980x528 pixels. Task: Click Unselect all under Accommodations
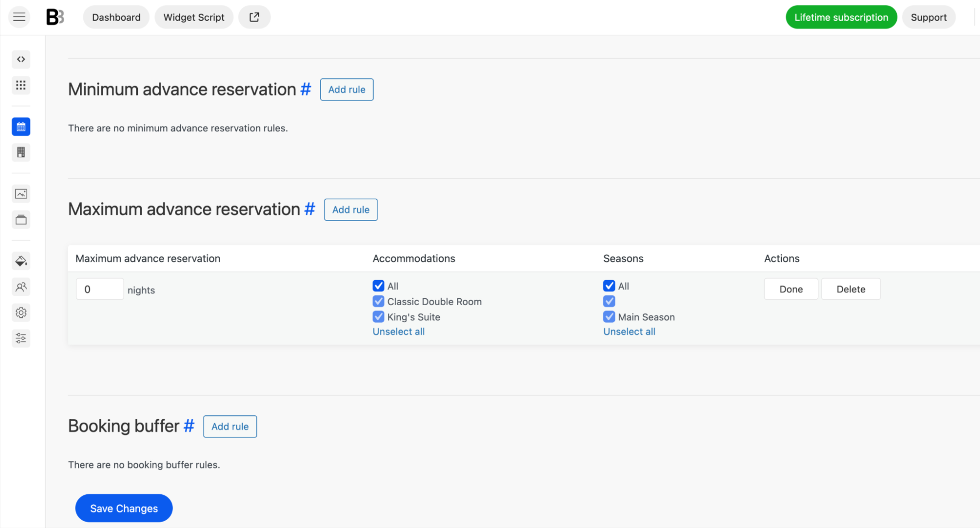pos(399,332)
